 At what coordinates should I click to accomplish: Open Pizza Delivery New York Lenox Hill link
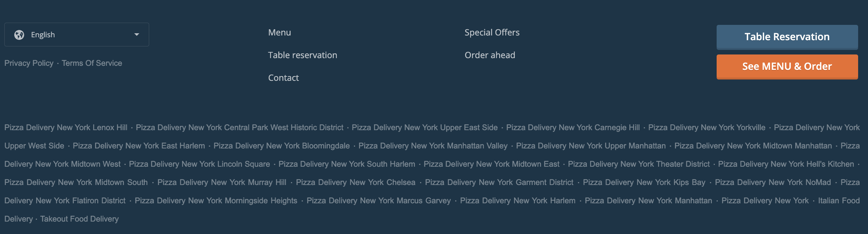tap(66, 128)
